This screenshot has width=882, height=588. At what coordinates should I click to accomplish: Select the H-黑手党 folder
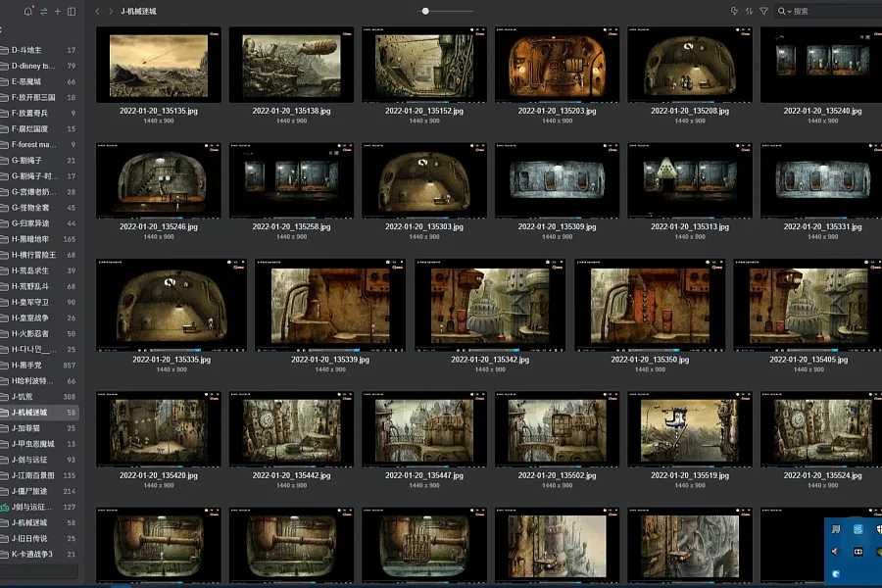coord(39,366)
